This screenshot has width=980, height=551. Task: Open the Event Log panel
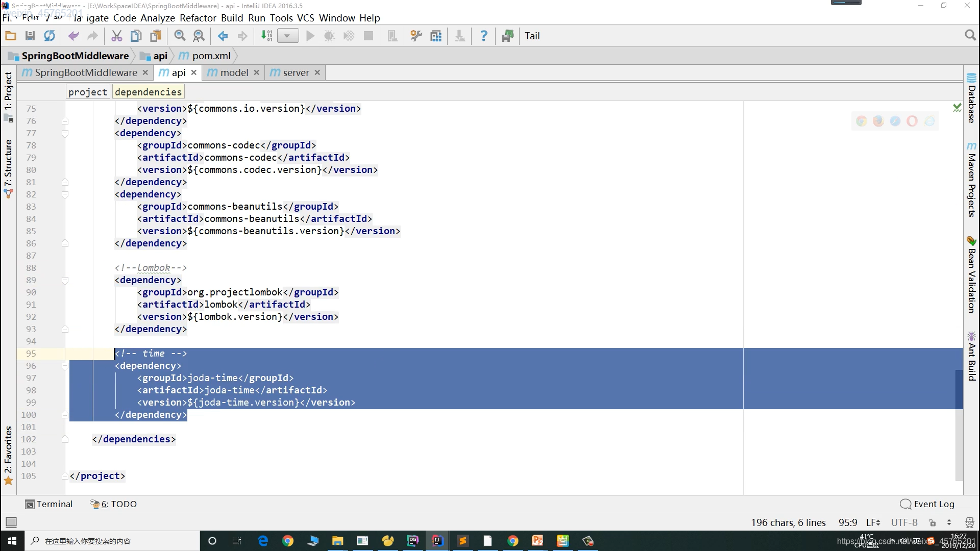(927, 504)
